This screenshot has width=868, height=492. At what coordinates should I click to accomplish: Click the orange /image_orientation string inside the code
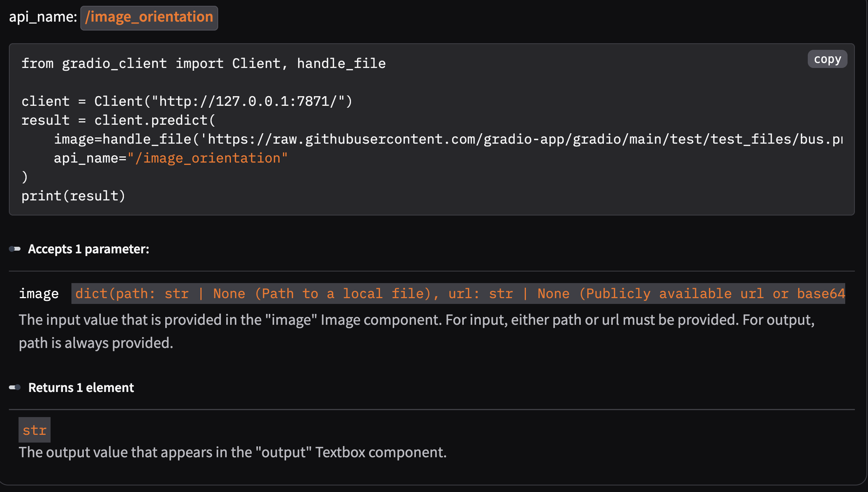tap(209, 158)
